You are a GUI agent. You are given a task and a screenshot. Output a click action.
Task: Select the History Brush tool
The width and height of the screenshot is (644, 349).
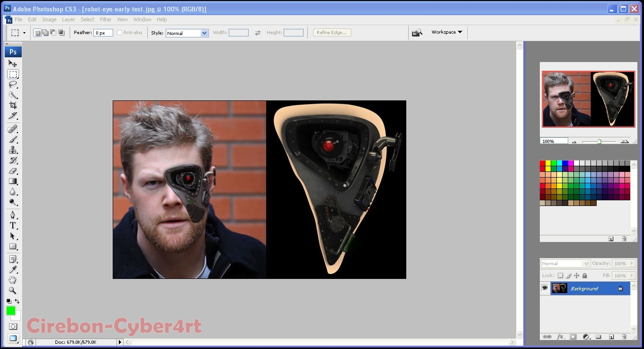(13, 161)
